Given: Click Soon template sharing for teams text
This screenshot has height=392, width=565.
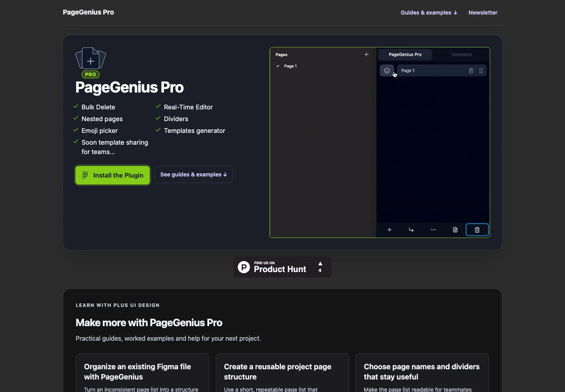Looking at the screenshot, I should [x=115, y=147].
